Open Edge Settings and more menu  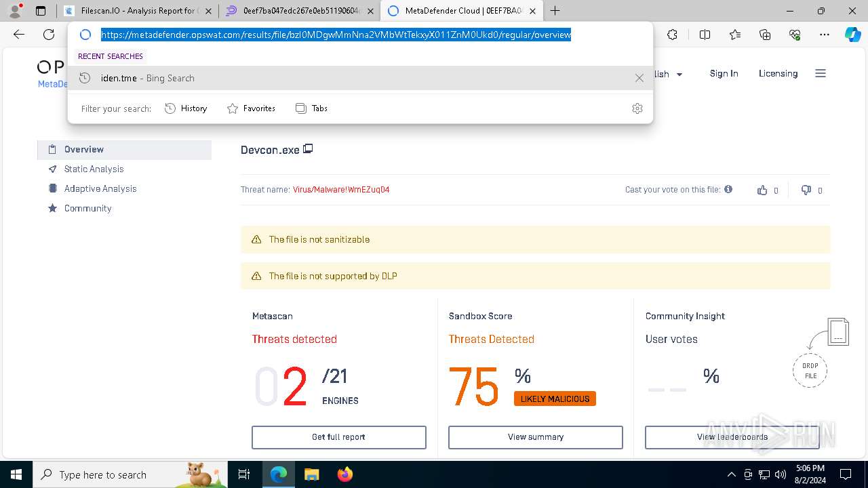[x=825, y=35]
